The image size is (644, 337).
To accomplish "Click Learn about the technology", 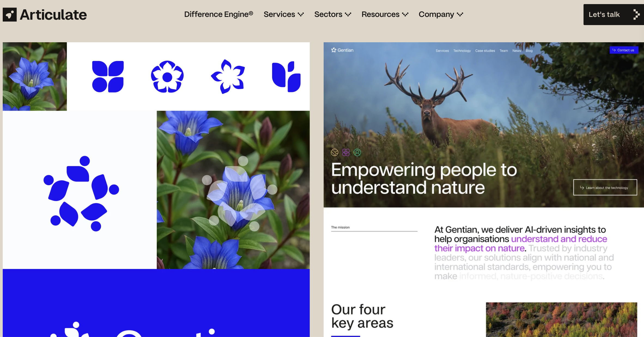I will pos(605,187).
